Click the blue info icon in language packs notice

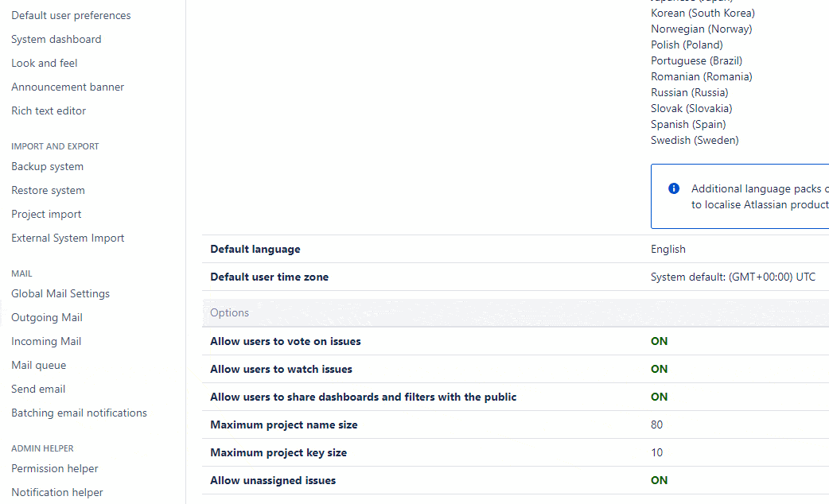(x=674, y=188)
